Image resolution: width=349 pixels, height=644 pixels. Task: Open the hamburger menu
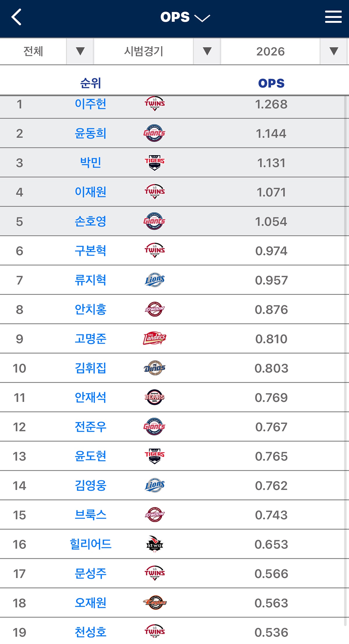click(x=333, y=17)
